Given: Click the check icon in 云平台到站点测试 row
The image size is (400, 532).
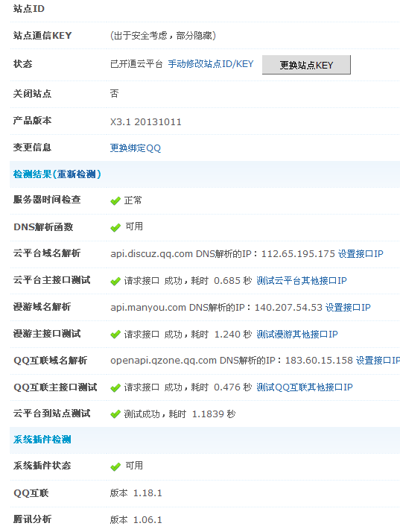Looking at the screenshot, I should coord(115,414).
